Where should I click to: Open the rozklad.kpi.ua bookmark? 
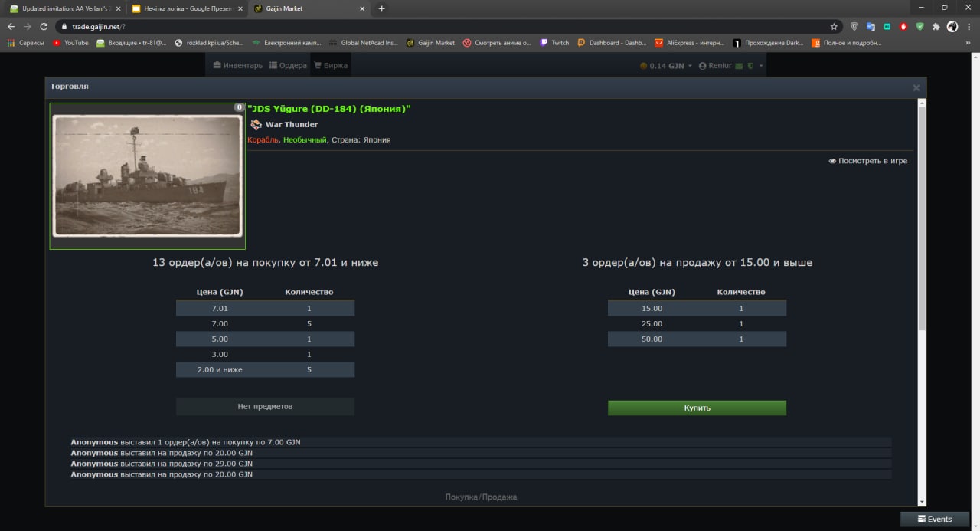tap(209, 43)
